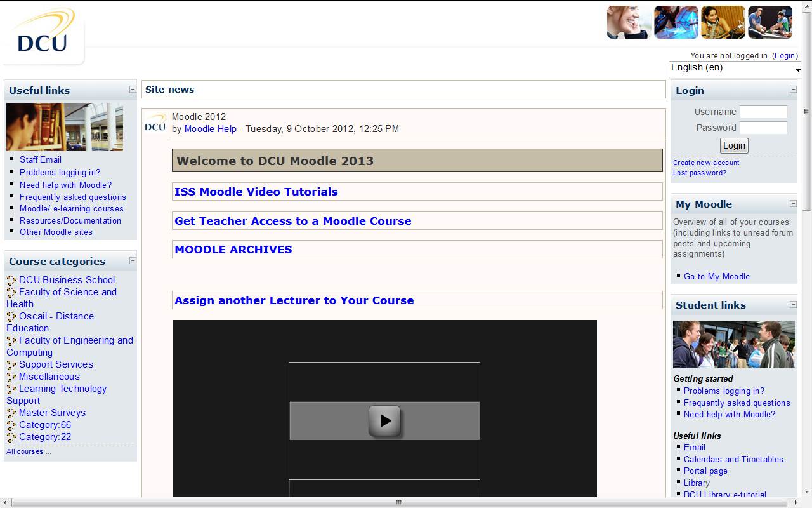Open Faculty of Engineering and Computing category
Viewport: 812px width, 508px height.
(x=70, y=346)
